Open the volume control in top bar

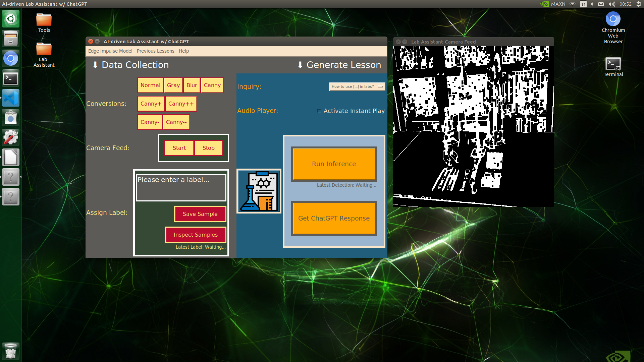click(x=612, y=4)
